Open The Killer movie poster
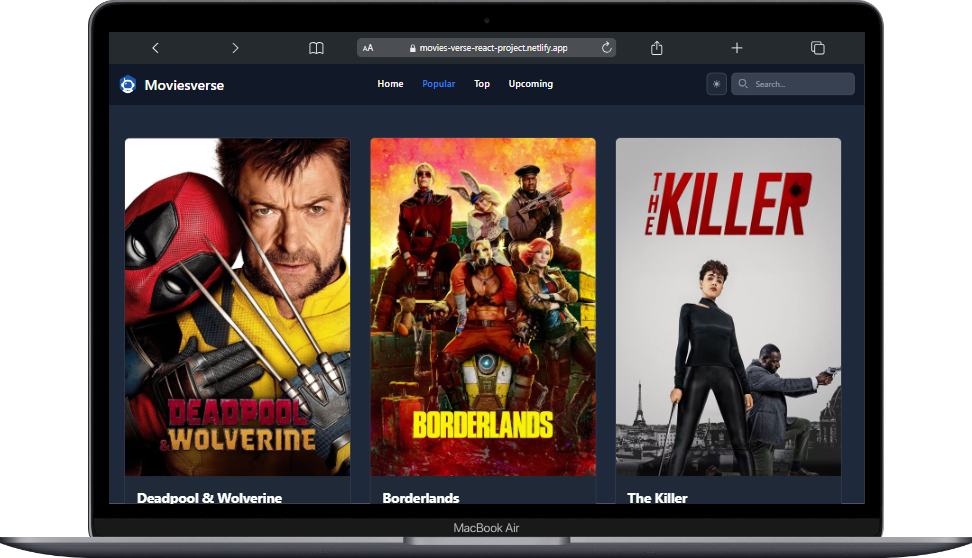Image resolution: width=972 pixels, height=558 pixels. point(728,307)
